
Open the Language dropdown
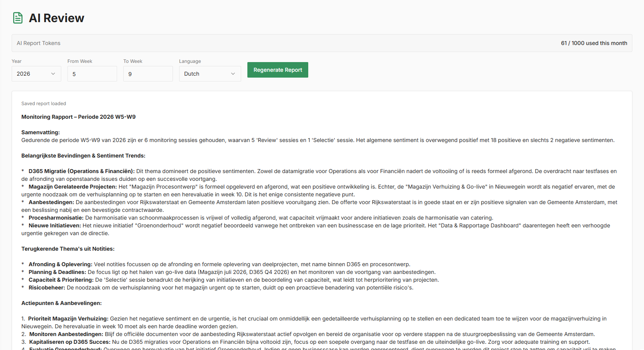[x=210, y=73]
